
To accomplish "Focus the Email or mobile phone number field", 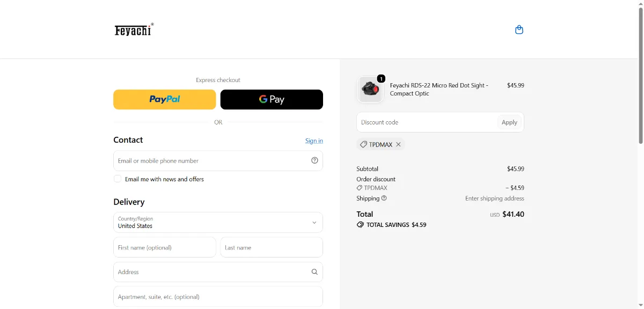I will pyautogui.click(x=218, y=160).
